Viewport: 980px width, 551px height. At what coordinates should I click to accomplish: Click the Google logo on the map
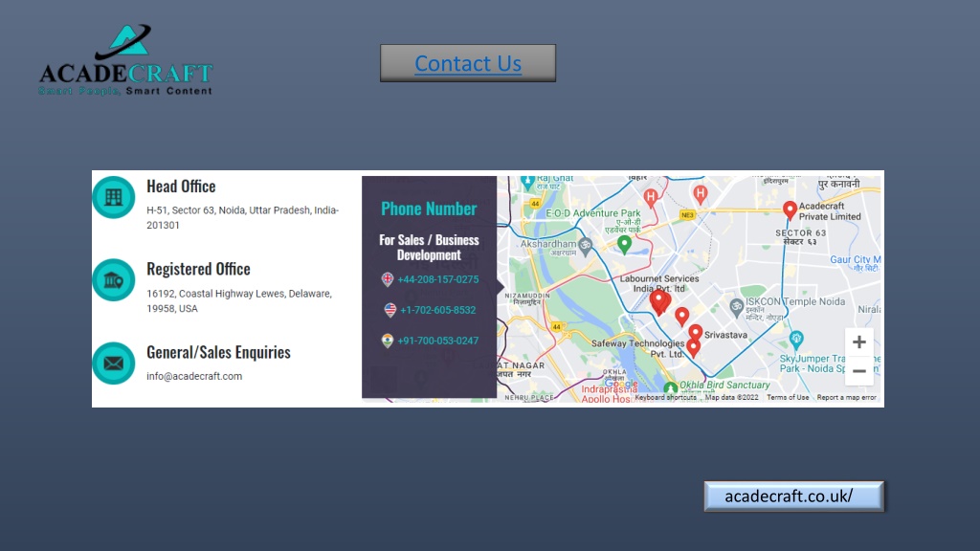[x=621, y=385]
